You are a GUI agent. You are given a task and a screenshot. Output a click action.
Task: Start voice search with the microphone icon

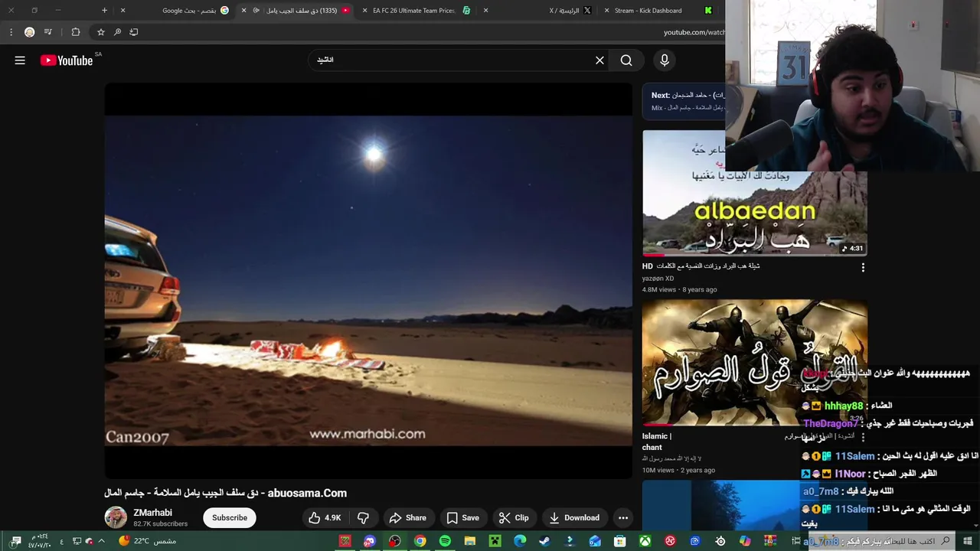(x=665, y=60)
